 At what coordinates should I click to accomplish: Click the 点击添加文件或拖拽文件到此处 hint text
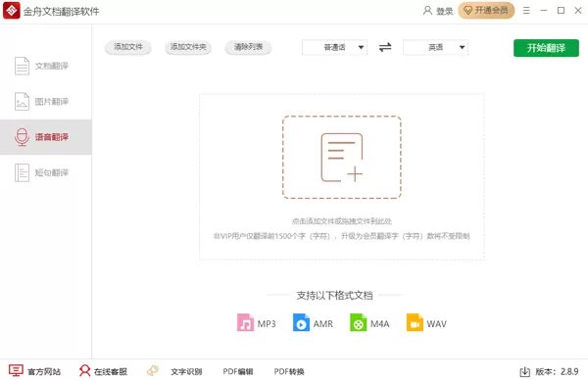[x=342, y=221]
